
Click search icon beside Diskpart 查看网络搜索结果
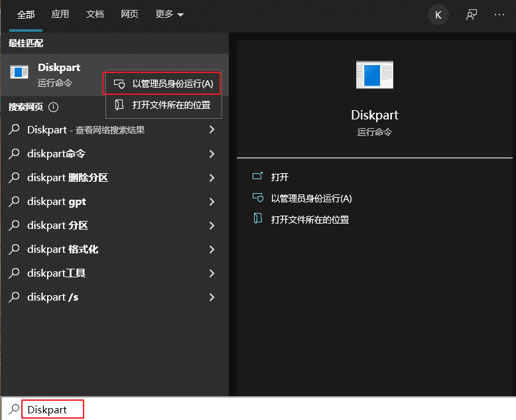tap(14, 129)
